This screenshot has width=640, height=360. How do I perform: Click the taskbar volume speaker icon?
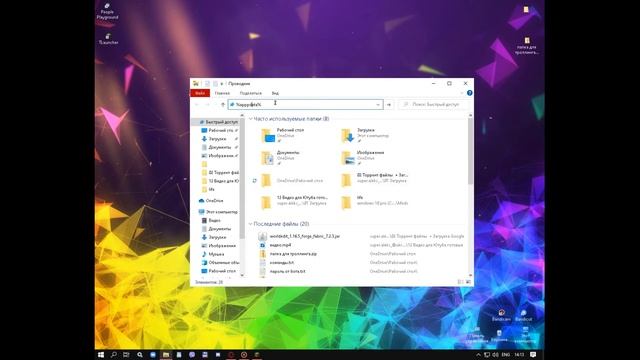tap(495, 355)
